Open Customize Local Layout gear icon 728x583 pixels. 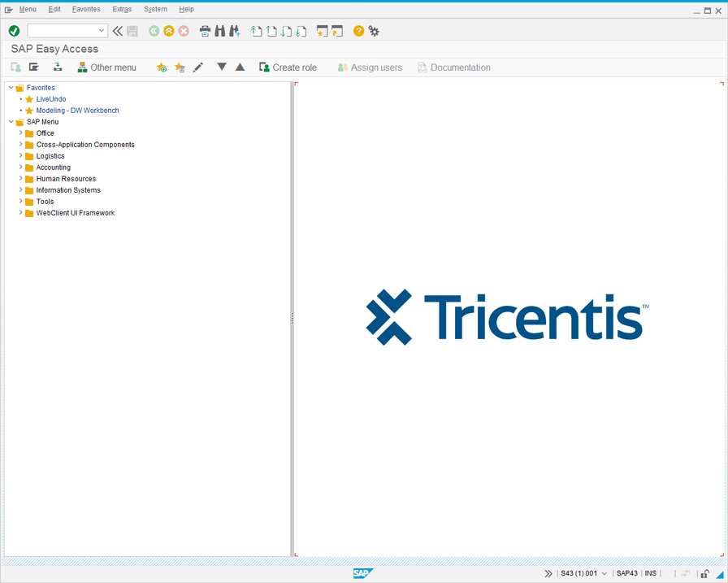pos(374,31)
